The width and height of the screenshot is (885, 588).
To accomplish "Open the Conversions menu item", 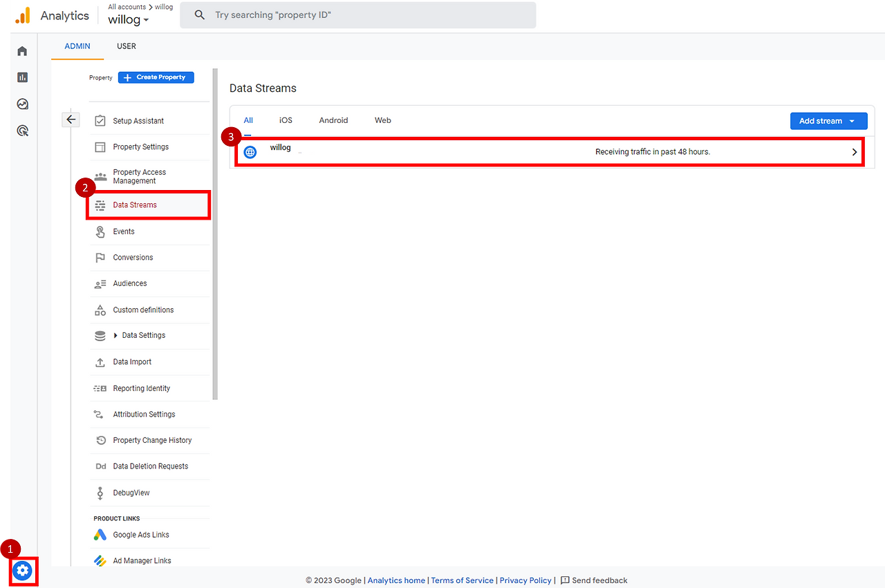I will tap(133, 258).
